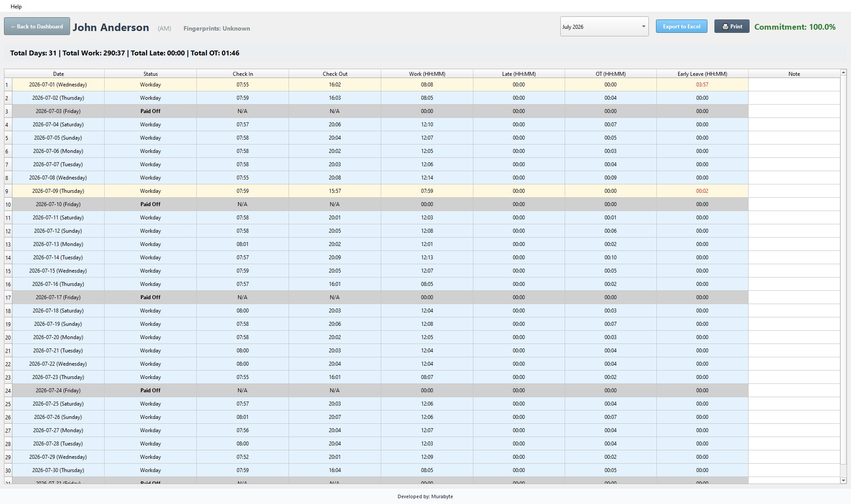Image resolution: width=851 pixels, height=504 pixels.
Task: Click Check In 07:52 on July 29
Action: pyautogui.click(x=242, y=457)
